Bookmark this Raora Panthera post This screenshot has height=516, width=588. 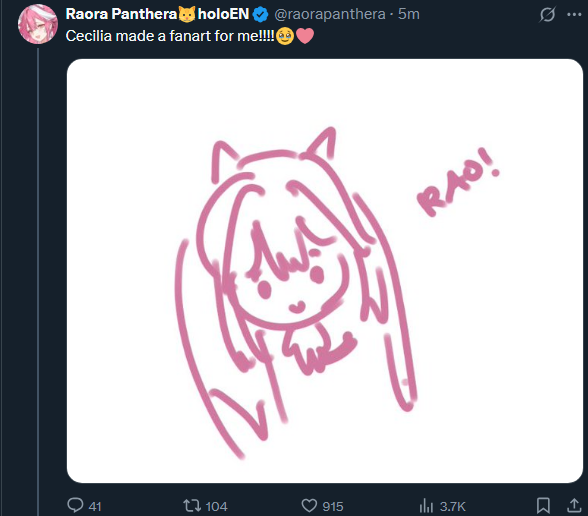coord(543,506)
